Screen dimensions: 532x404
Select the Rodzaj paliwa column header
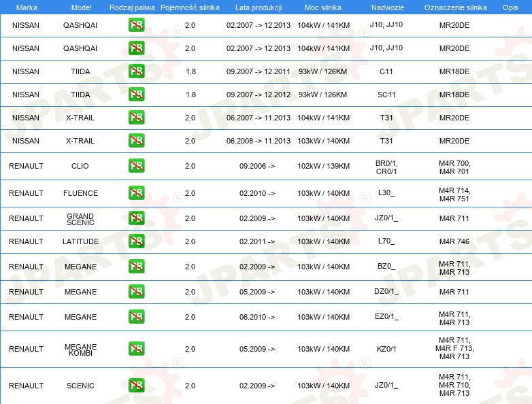[x=132, y=7]
